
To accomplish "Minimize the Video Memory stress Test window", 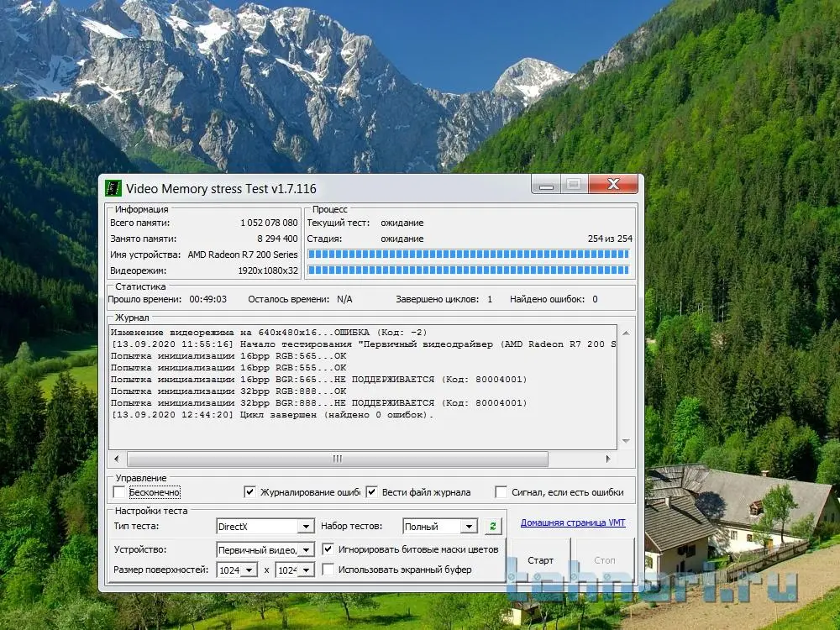I will [x=546, y=185].
